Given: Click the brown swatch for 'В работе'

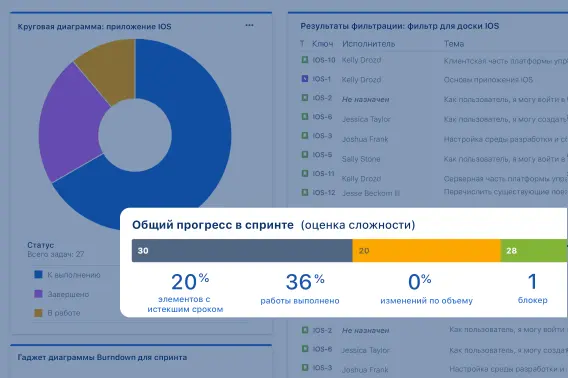Looking at the screenshot, I should [x=38, y=313].
